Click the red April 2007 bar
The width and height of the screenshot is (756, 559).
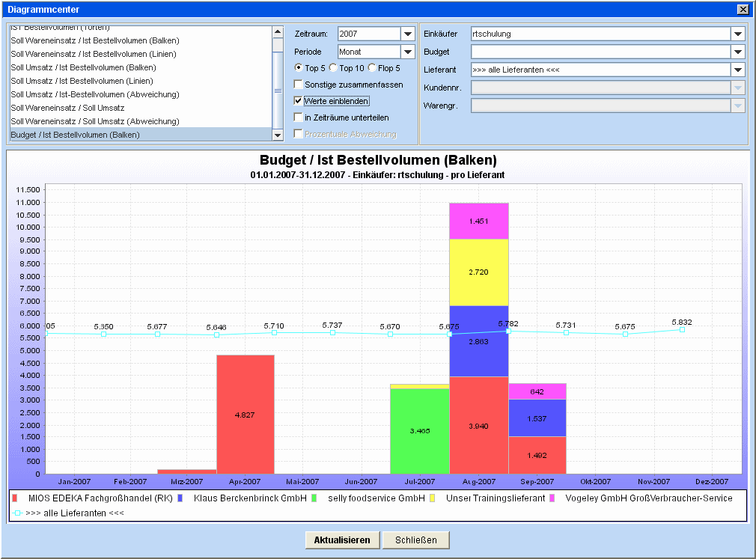coord(245,414)
